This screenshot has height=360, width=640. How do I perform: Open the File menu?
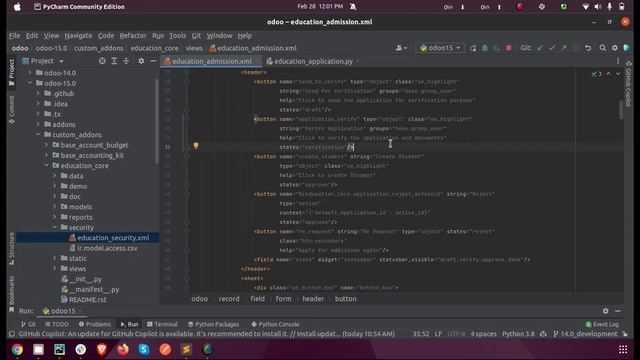tap(14, 36)
